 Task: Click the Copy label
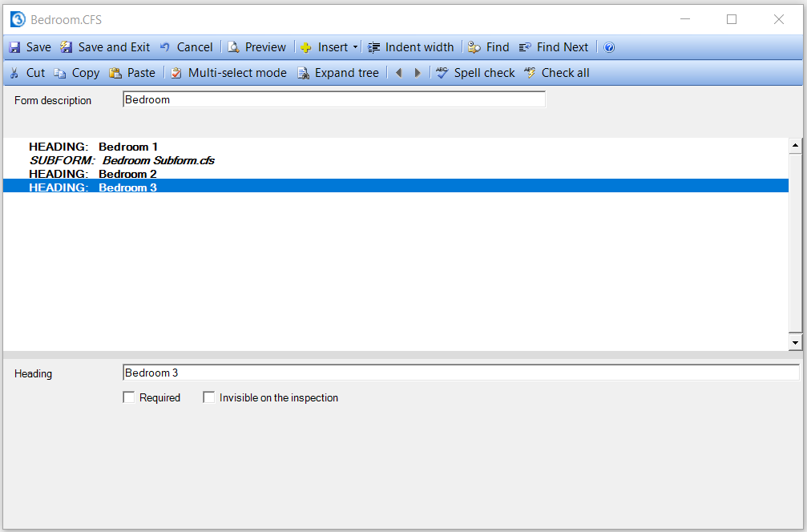pos(86,73)
